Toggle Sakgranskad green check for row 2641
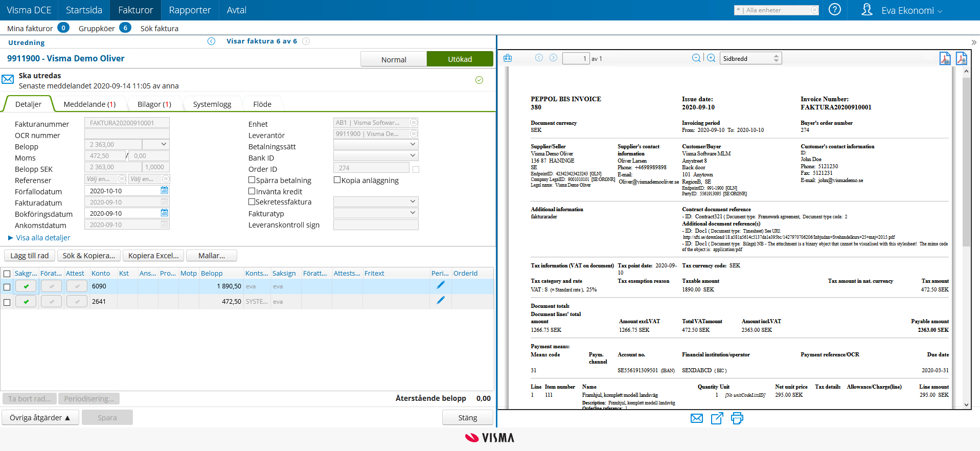Image resolution: width=980 pixels, height=451 pixels. coord(26,302)
